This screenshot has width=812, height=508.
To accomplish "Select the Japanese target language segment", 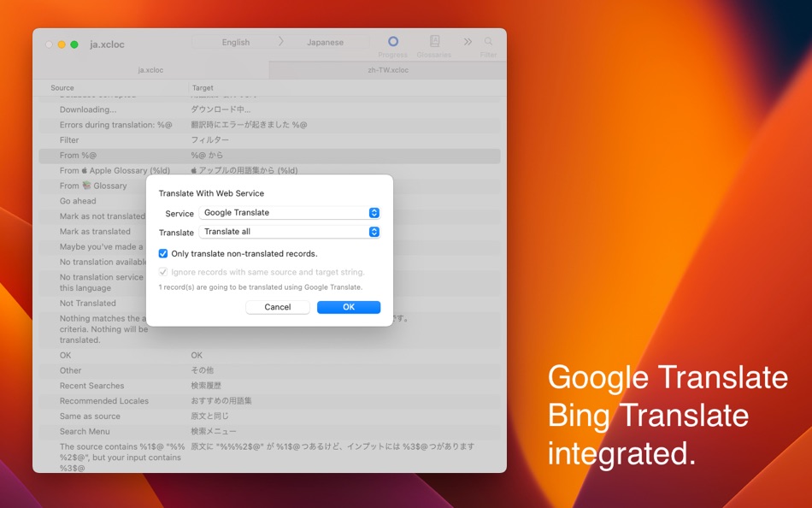I will 325,42.
